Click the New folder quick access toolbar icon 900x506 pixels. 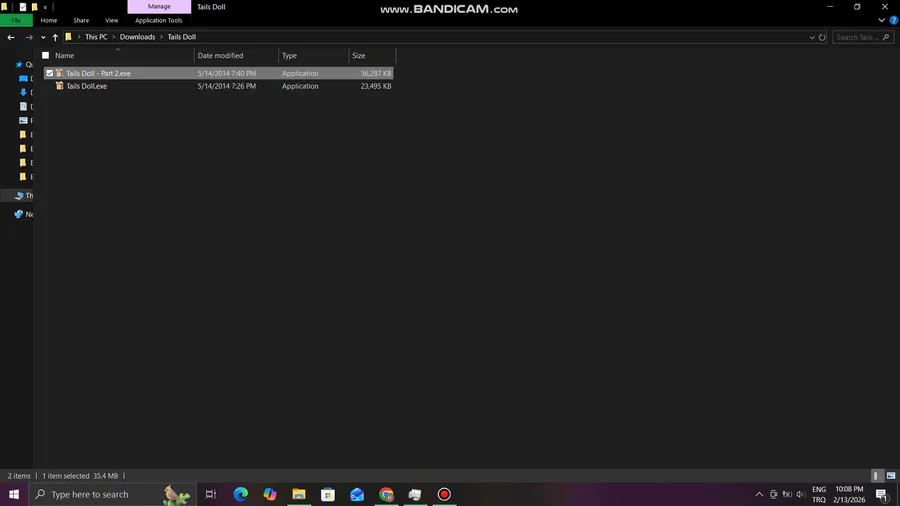click(34, 7)
